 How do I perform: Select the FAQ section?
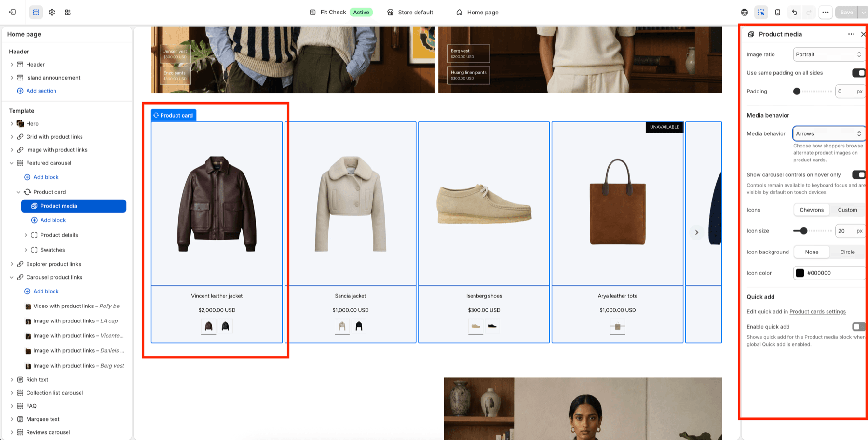coord(31,406)
